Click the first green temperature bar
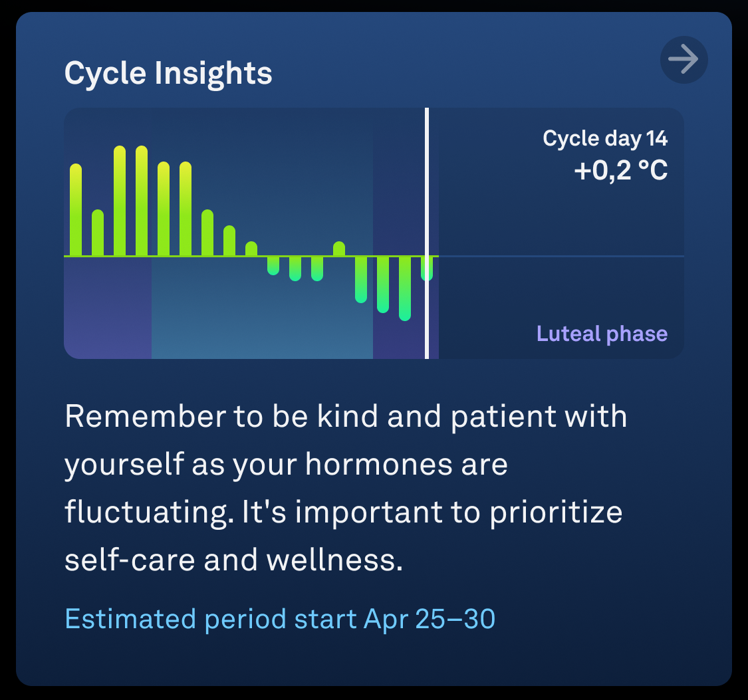The height and width of the screenshot is (700, 748). coord(76,210)
